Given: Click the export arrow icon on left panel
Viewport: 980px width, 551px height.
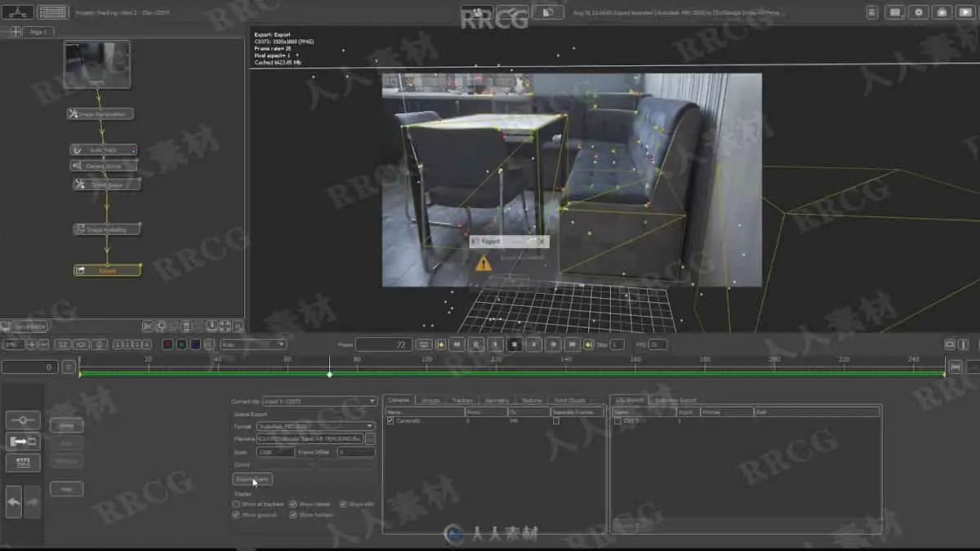Looking at the screenshot, I should coord(23,442).
